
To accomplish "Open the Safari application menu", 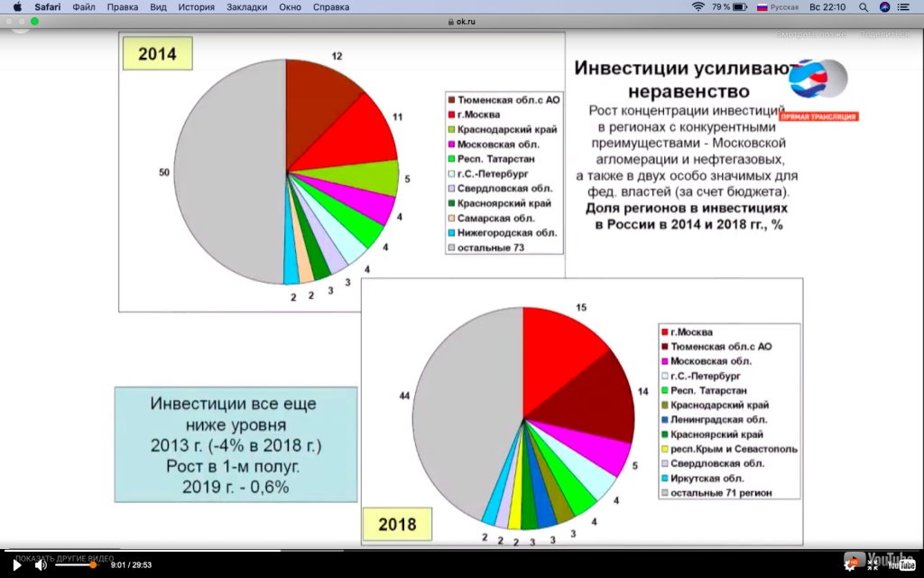I will (x=48, y=6).
